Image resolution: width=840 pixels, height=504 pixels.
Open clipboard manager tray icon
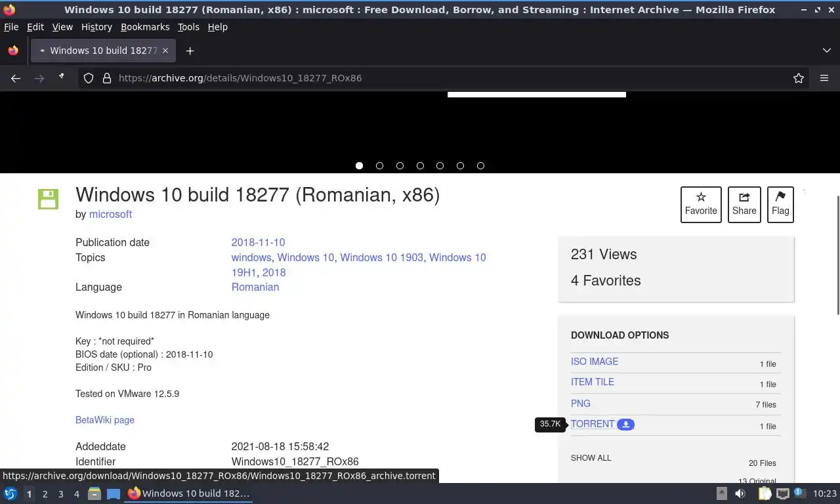pyautogui.click(x=765, y=493)
